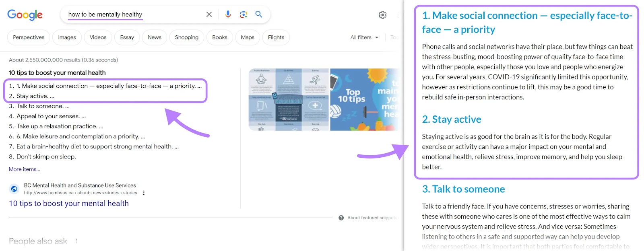Select the Perspectives filter chip
Image resolution: width=644 pixels, height=251 pixels.
pos(29,37)
